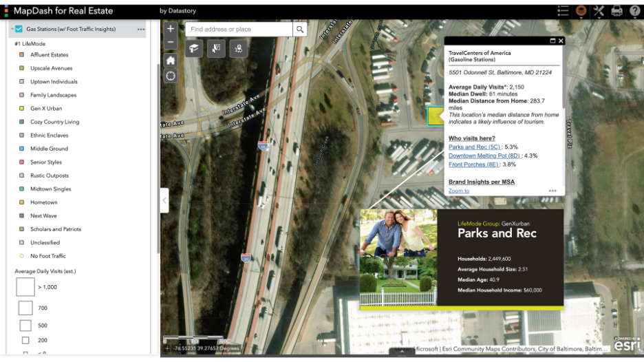Click Unclassified legend entry
The height and width of the screenshot is (362, 644).
pos(45,242)
